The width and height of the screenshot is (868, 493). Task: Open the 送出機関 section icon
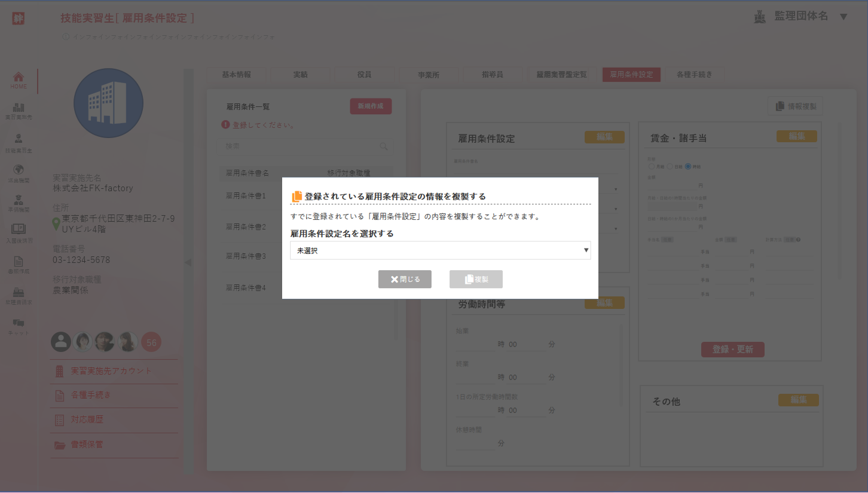click(18, 172)
